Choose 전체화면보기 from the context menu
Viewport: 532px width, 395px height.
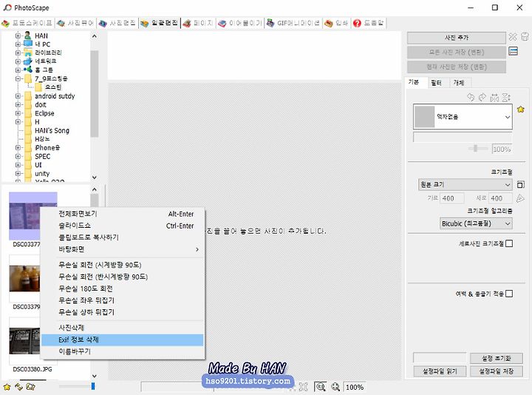click(x=123, y=214)
